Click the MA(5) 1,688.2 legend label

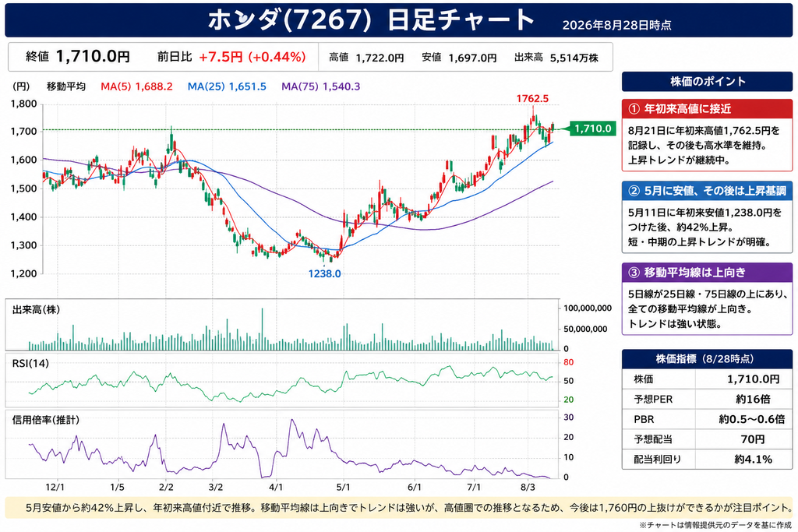136,86
